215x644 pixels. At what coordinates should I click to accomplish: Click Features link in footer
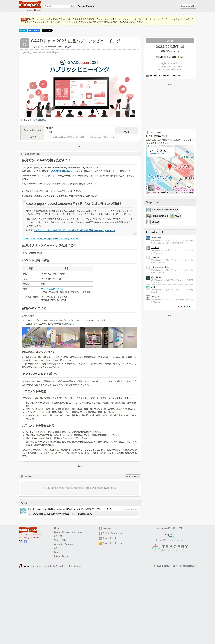click(107, 528)
